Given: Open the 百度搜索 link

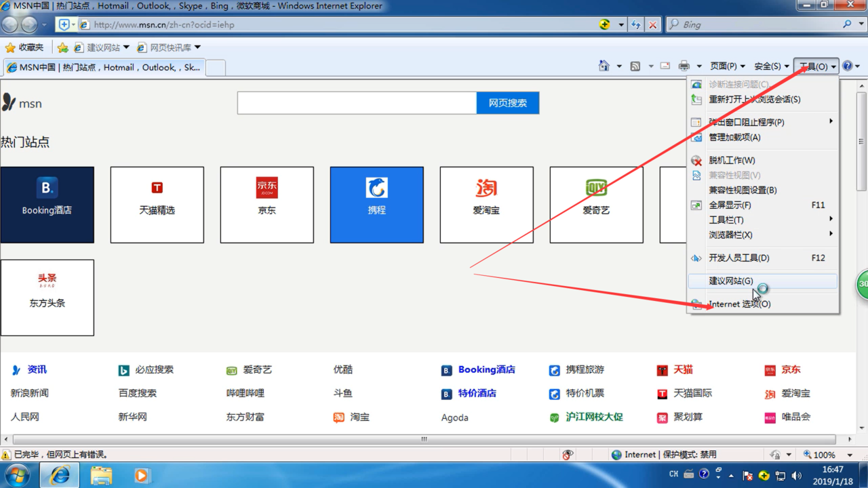Looking at the screenshot, I should [138, 393].
